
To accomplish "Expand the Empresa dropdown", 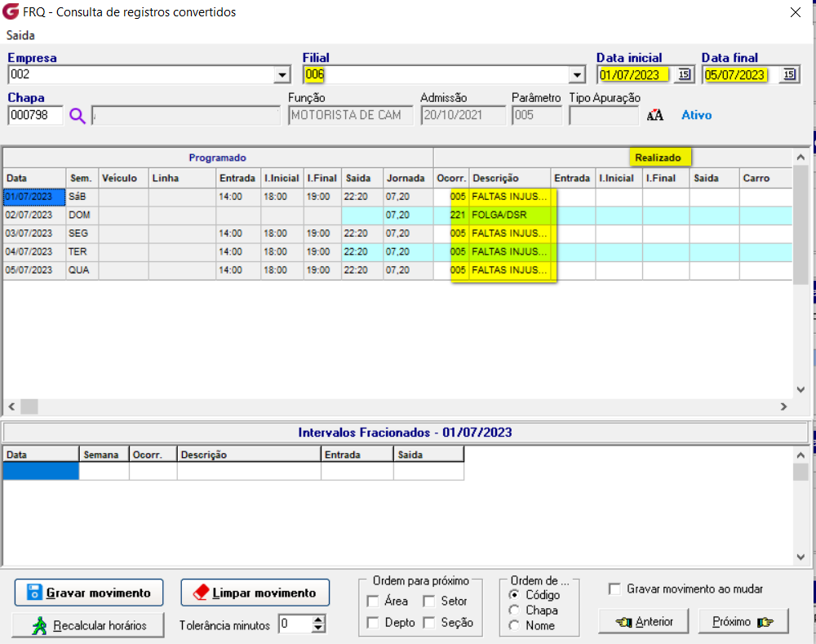I will pyautogui.click(x=282, y=74).
